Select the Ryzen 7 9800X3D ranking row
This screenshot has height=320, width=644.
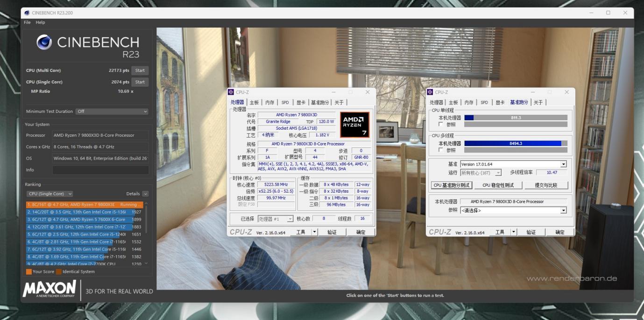(85, 204)
